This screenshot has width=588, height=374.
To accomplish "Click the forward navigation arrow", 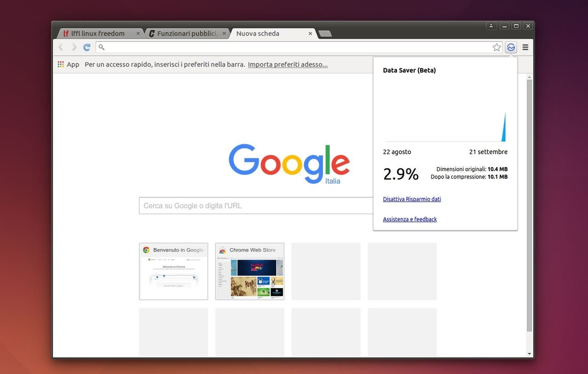I will pos(74,47).
